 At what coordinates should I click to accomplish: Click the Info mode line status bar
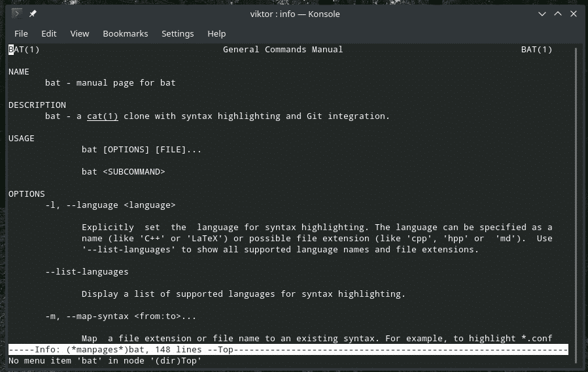(288, 350)
